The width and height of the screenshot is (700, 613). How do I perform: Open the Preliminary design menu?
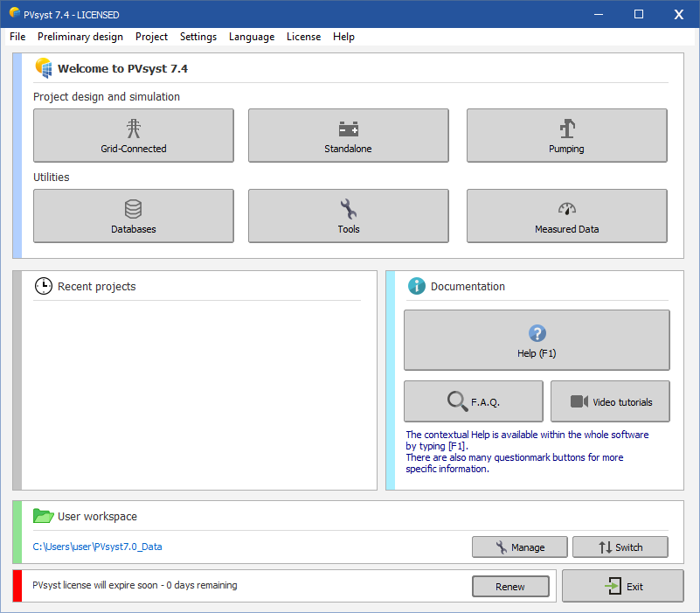pyautogui.click(x=80, y=37)
